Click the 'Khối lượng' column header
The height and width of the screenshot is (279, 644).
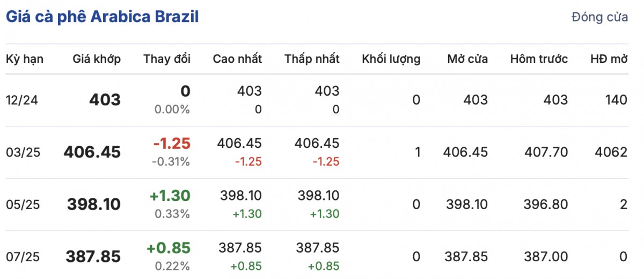click(x=391, y=59)
